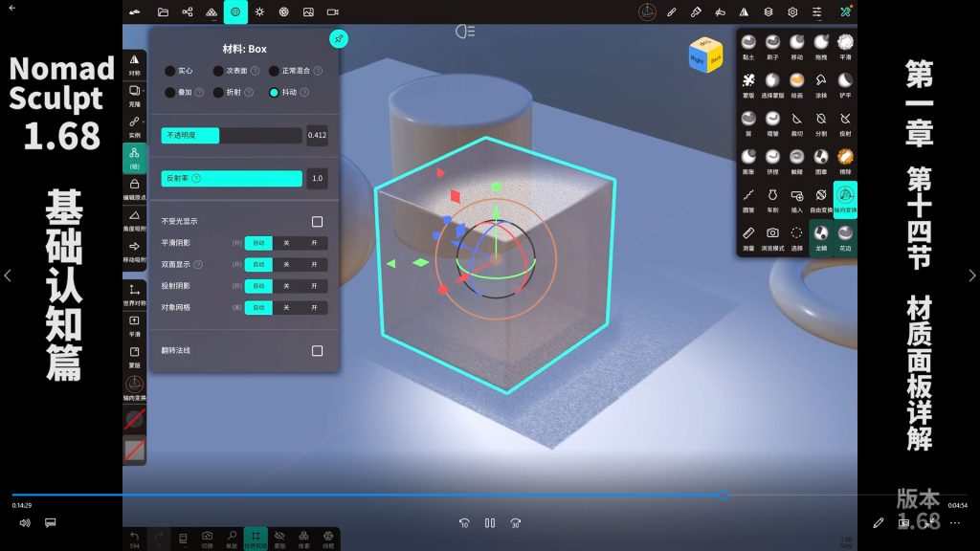The height and width of the screenshot is (551, 980).
Task: Select the 折射 (Refraction) radio option
Action: [218, 93]
